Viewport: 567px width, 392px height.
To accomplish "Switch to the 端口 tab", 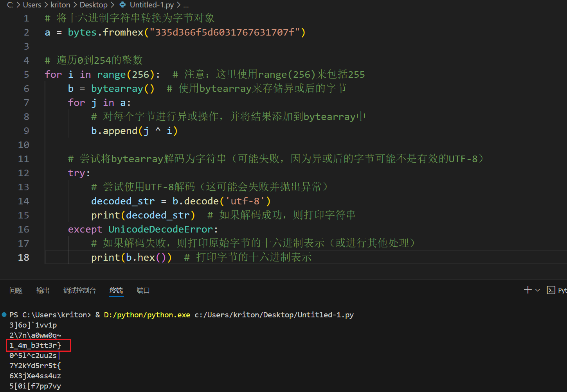I will (x=142, y=290).
